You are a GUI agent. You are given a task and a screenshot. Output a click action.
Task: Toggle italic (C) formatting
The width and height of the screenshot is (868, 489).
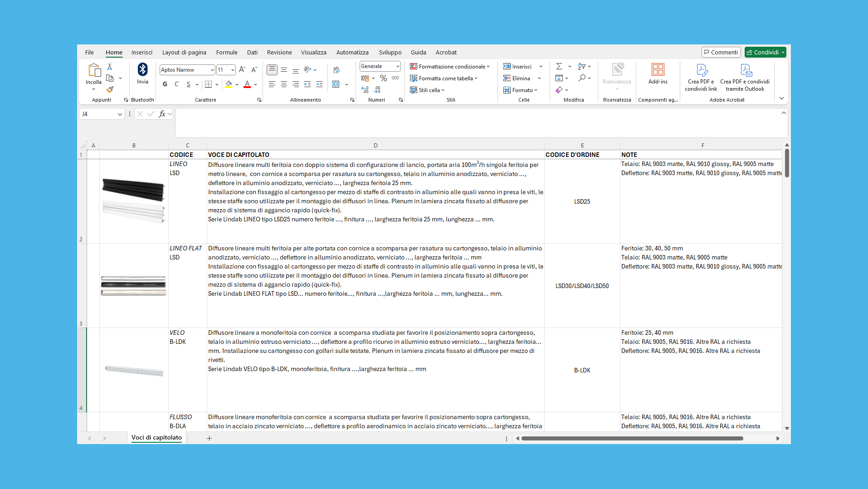(177, 84)
